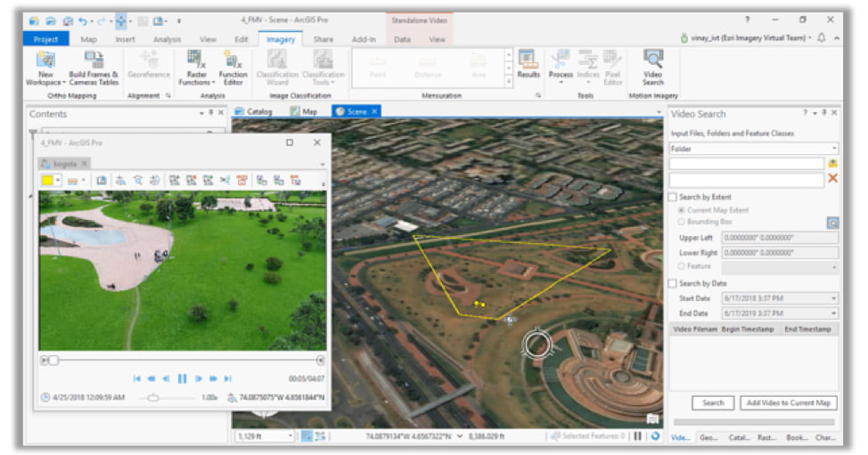Select the Bounding Box radio button
868x455 pixels.
click(x=682, y=222)
